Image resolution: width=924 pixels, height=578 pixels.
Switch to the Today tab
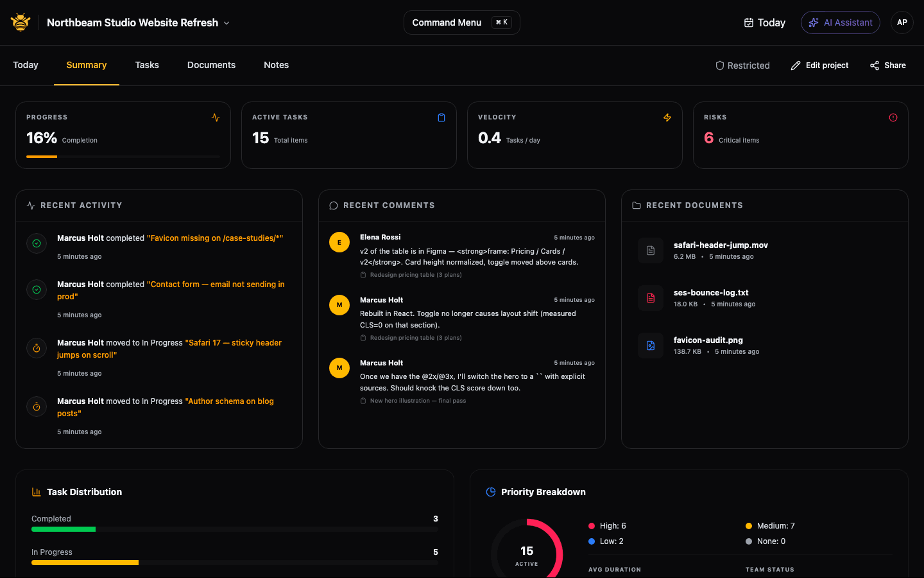click(x=26, y=65)
